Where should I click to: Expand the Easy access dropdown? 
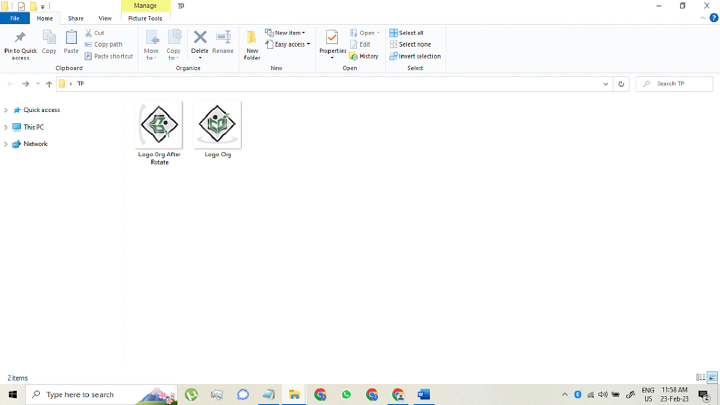point(287,45)
